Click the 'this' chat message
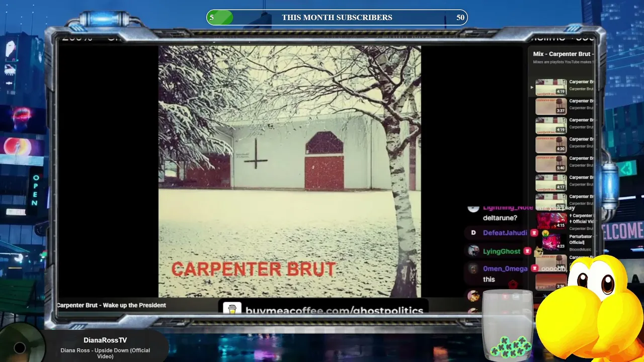The width and height of the screenshot is (644, 362). [x=489, y=280]
